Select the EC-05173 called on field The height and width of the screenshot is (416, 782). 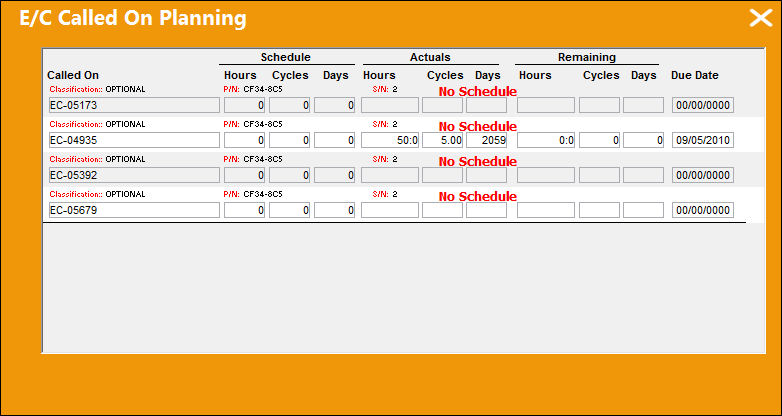[134, 105]
